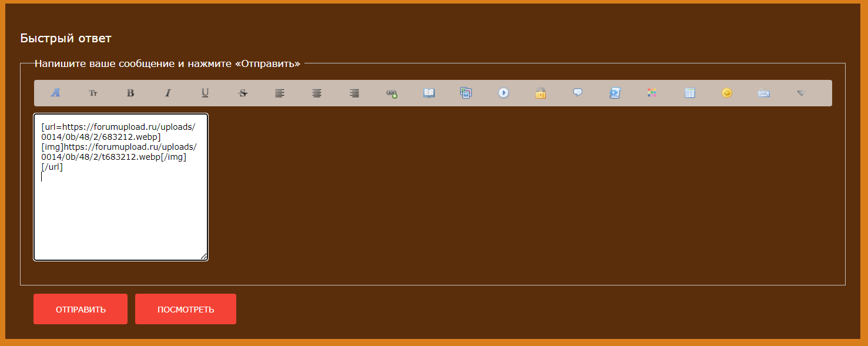The height and width of the screenshot is (346, 868).
Task: Open the font family tool
Action: coord(56,93)
